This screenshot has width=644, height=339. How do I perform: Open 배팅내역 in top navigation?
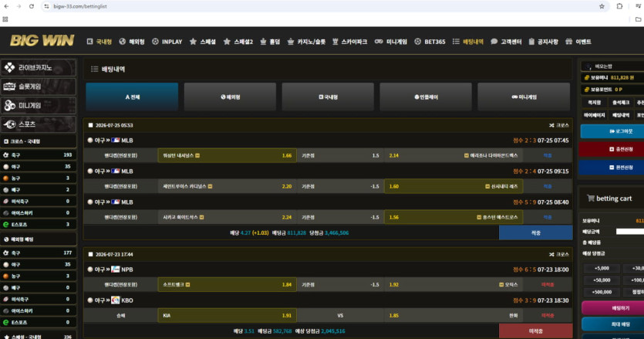[x=468, y=42]
